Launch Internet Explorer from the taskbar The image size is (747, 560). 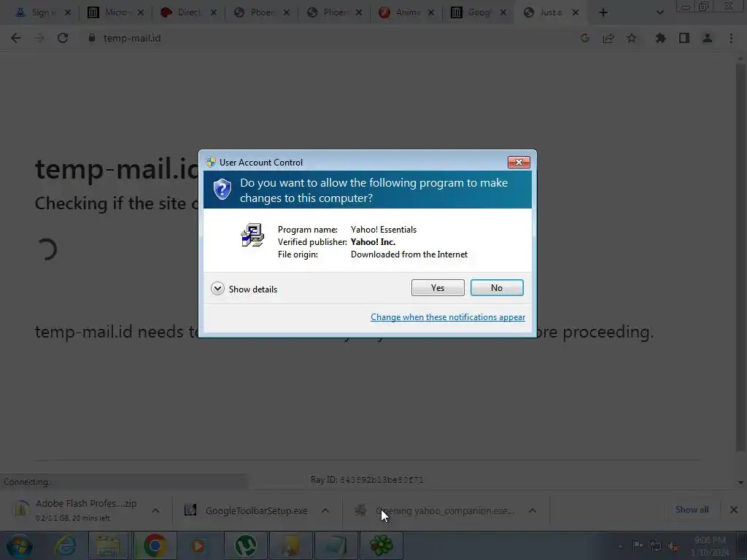pyautogui.click(x=65, y=545)
